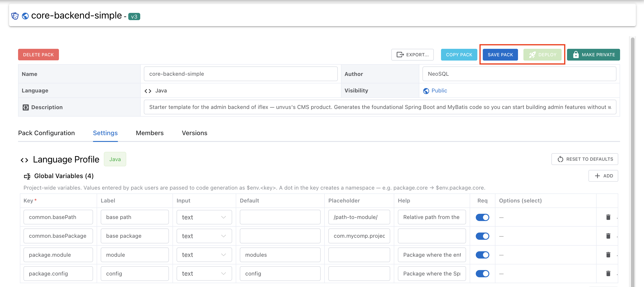Open input type dropdown for common.basePath
Screen dimensions: 644x287
[x=204, y=217]
